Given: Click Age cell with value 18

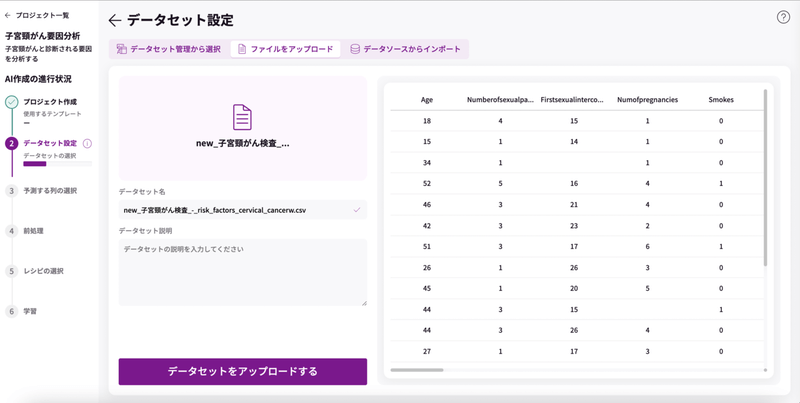Looking at the screenshot, I should click(x=427, y=121).
